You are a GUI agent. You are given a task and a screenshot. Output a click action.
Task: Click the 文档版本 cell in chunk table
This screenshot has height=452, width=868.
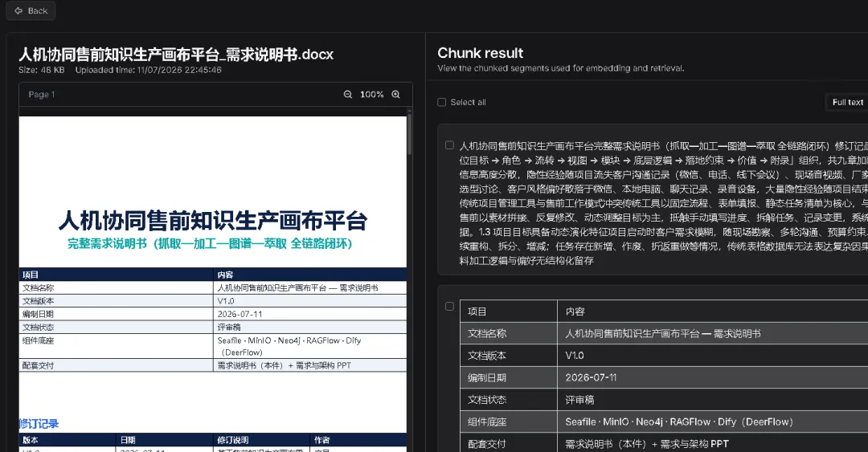click(508, 356)
